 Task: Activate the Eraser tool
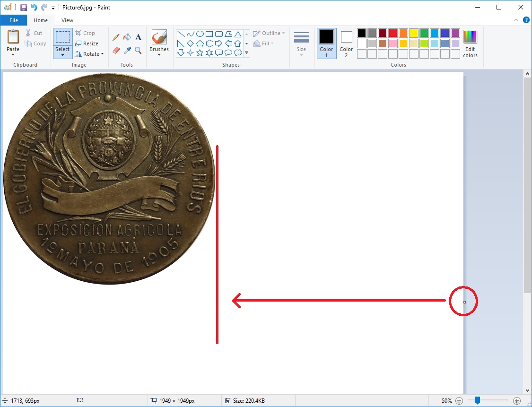pos(116,50)
